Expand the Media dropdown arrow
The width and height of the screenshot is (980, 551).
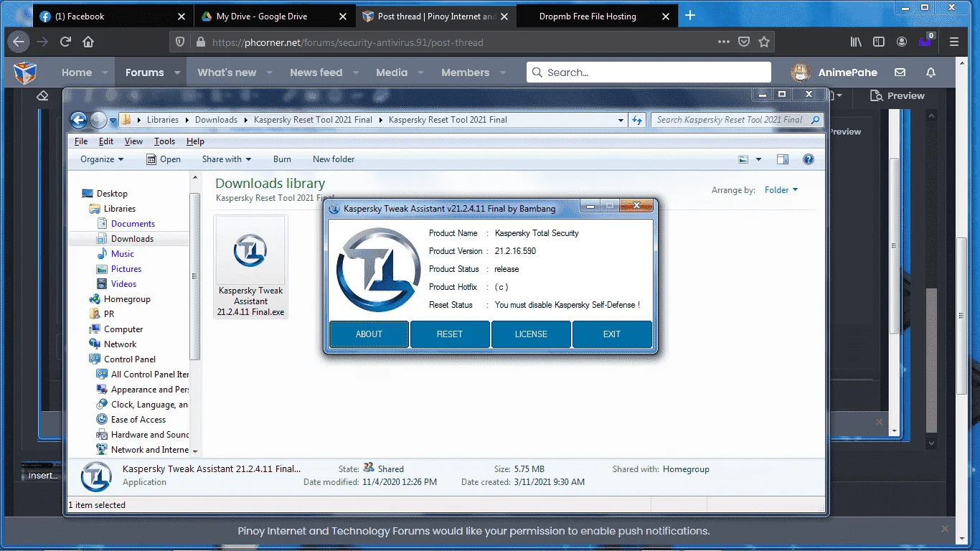click(x=421, y=72)
